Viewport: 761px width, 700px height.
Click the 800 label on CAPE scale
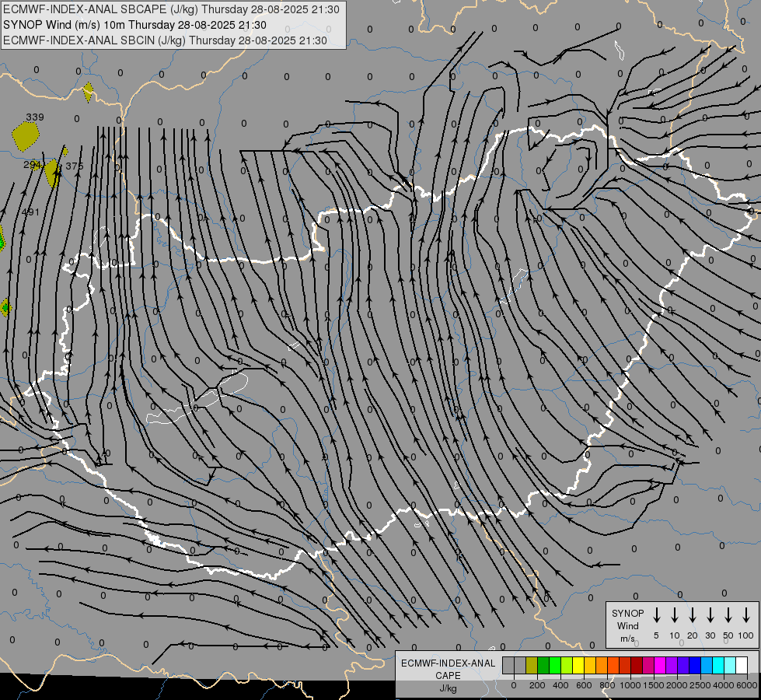point(607,685)
